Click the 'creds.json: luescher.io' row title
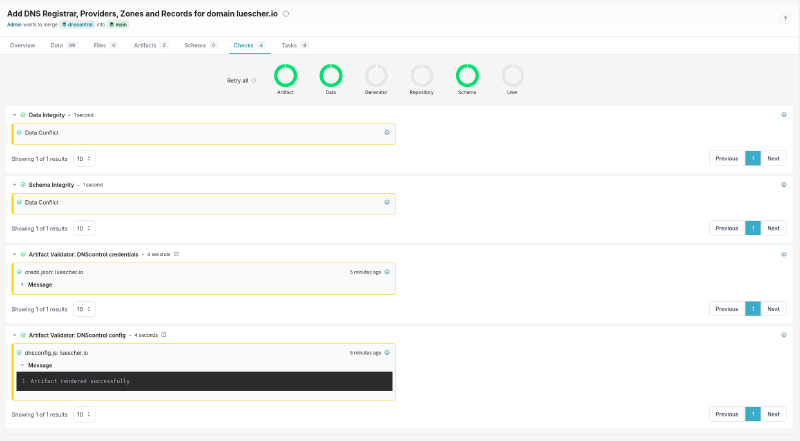Screen dimensions: 800x441 [x=54, y=272]
